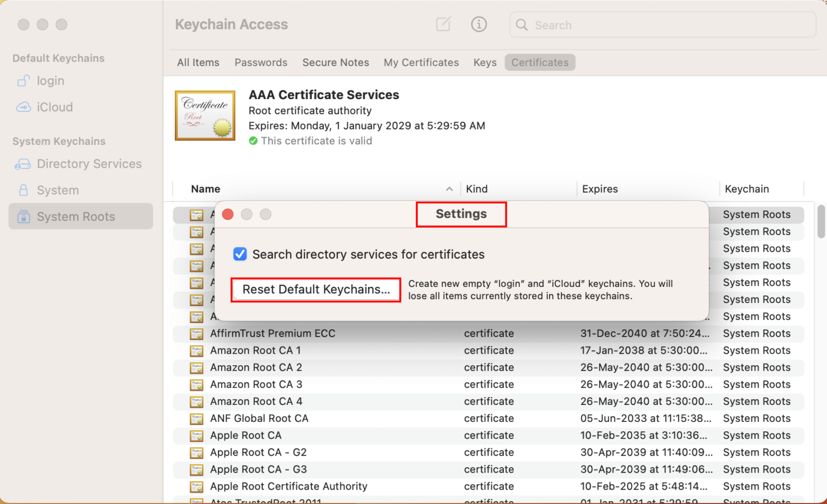Close the Settings dialog
The width and height of the screenshot is (827, 504).
point(228,214)
